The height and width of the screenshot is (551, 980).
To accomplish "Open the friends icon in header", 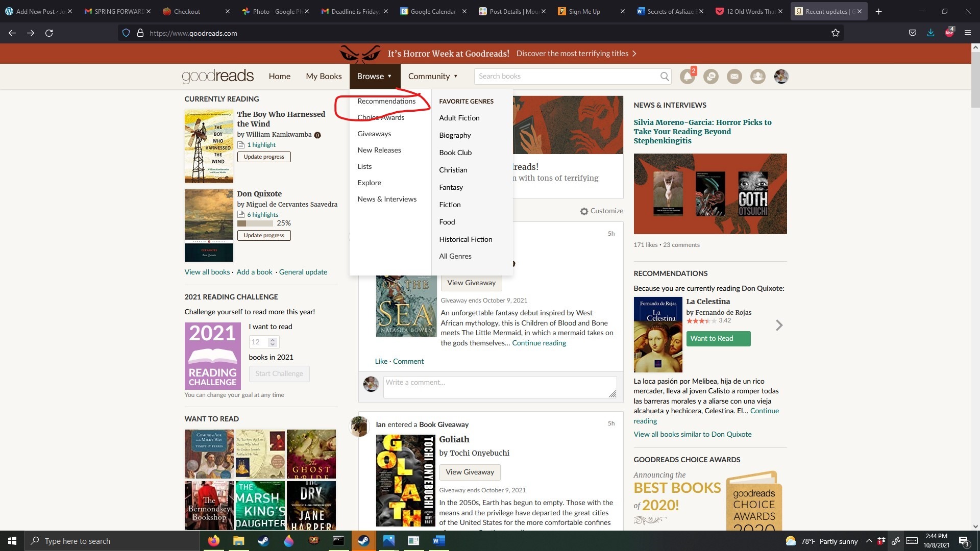I will [x=757, y=77].
